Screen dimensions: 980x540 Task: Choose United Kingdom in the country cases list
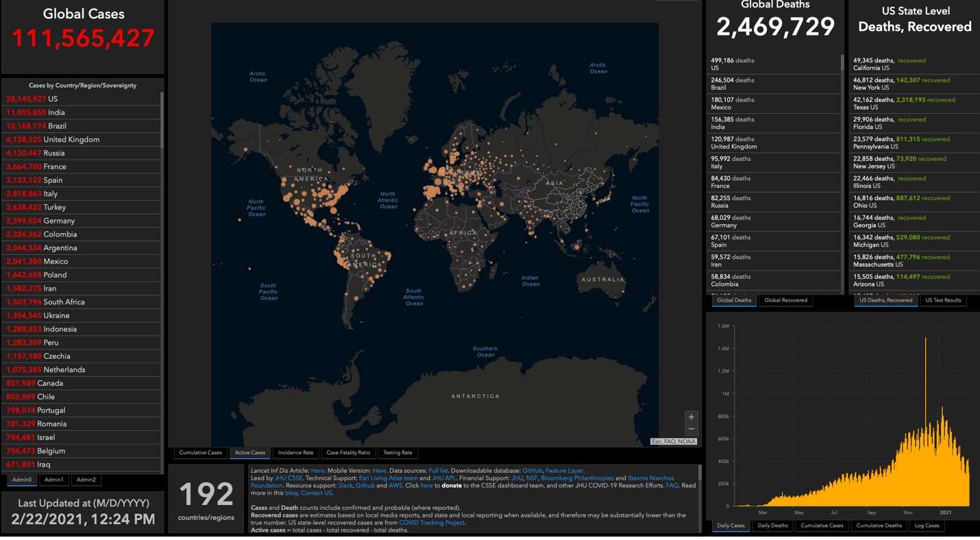coord(81,139)
